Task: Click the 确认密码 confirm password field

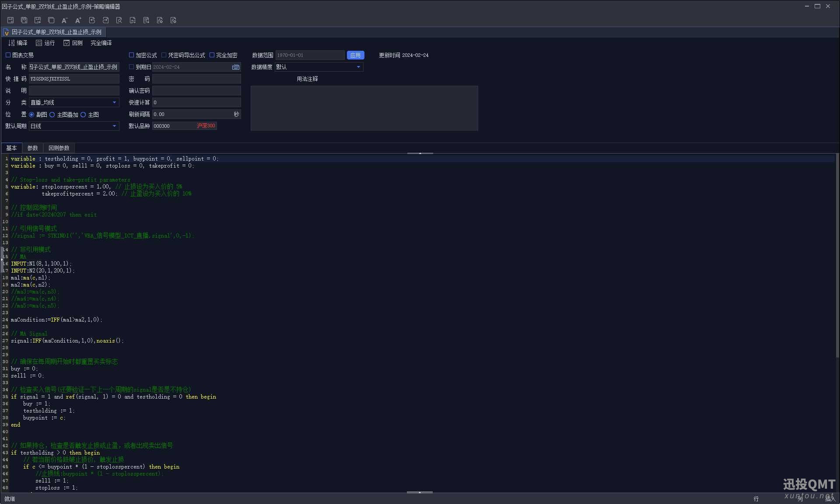Action: point(196,91)
